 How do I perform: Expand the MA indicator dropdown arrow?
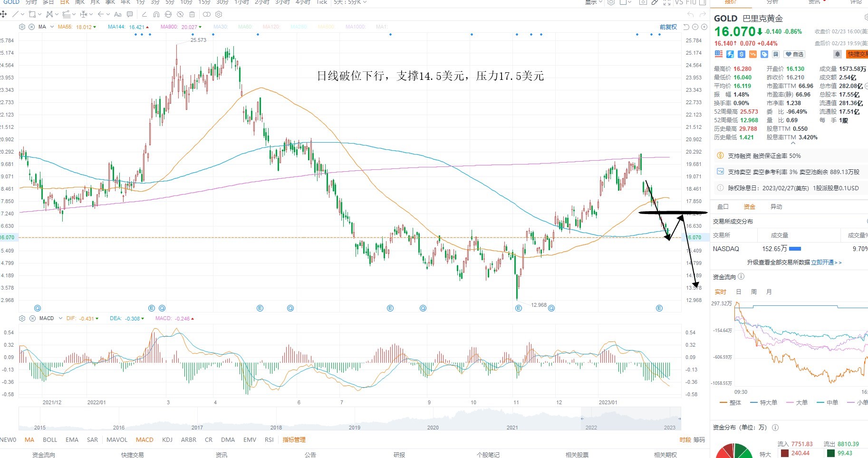52,27
